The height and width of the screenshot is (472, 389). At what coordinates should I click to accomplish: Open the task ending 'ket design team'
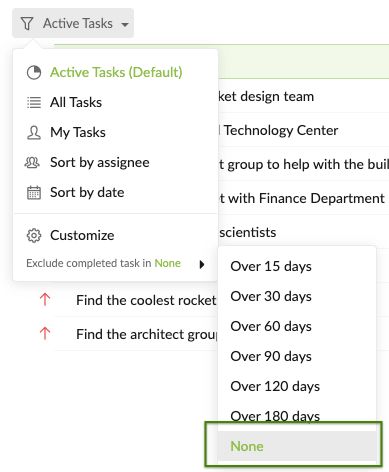(266, 96)
